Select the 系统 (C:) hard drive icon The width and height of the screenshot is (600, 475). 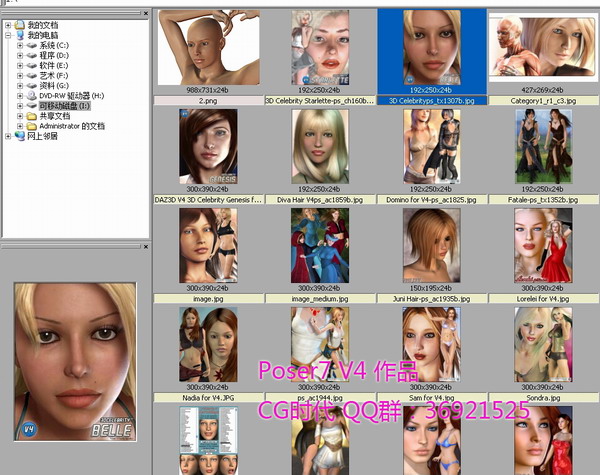(x=31, y=46)
